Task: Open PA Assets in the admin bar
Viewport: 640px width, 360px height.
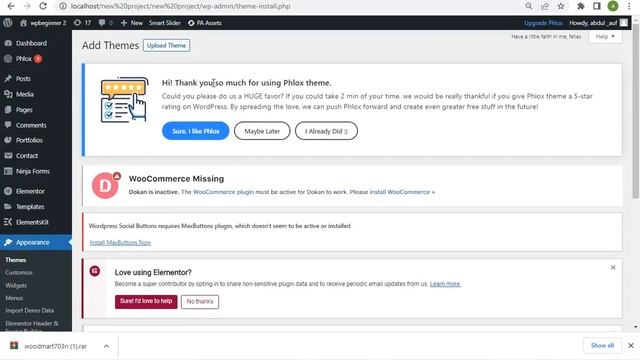Action: [204, 23]
